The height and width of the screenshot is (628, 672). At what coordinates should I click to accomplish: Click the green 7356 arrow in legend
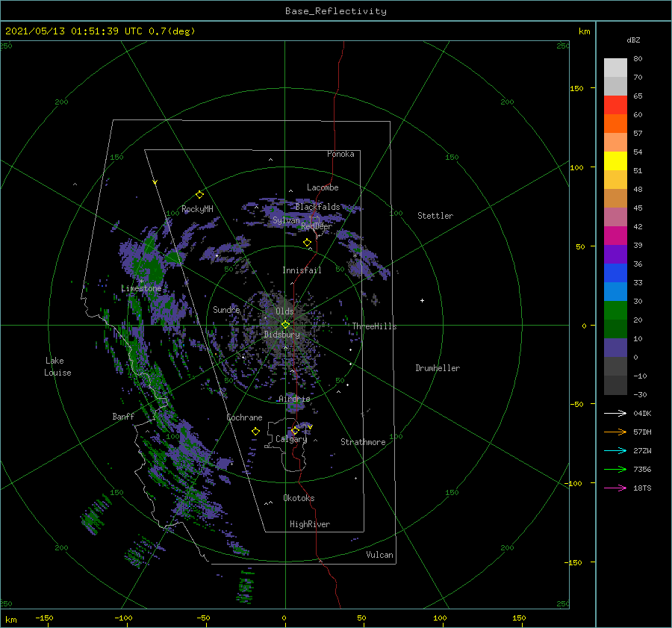point(615,470)
